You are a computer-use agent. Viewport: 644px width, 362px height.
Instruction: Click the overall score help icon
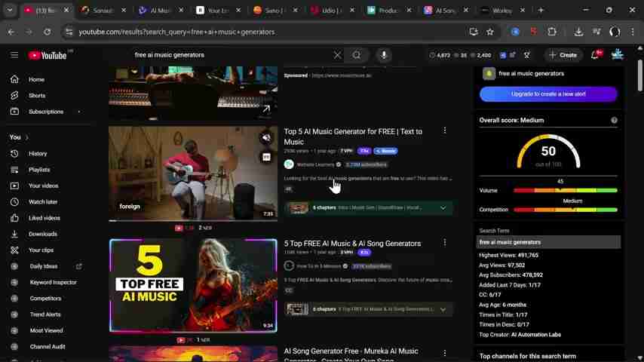614,120
